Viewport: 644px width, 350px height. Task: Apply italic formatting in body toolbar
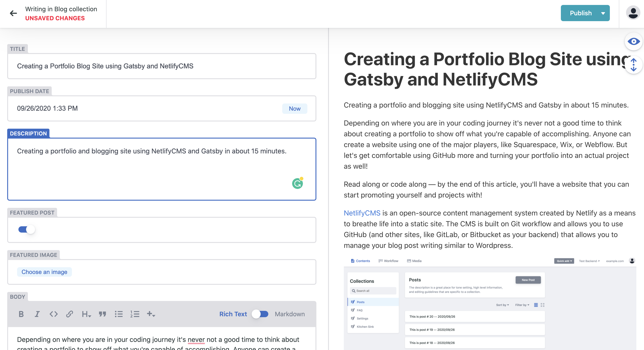(x=37, y=314)
